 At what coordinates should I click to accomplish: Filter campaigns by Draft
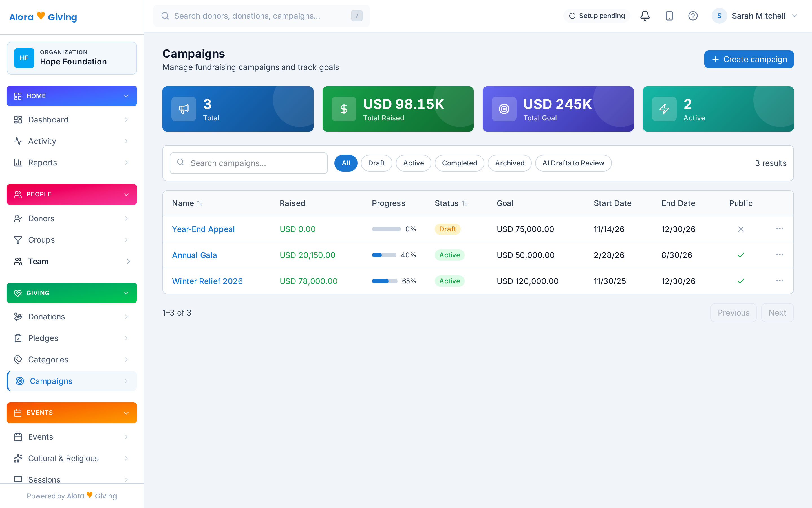(376, 163)
